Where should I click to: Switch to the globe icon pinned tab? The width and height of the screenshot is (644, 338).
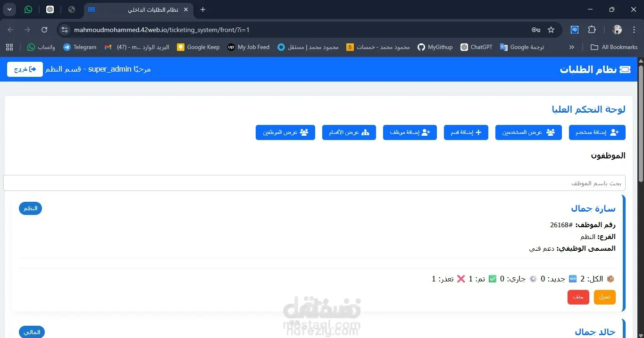point(72,9)
